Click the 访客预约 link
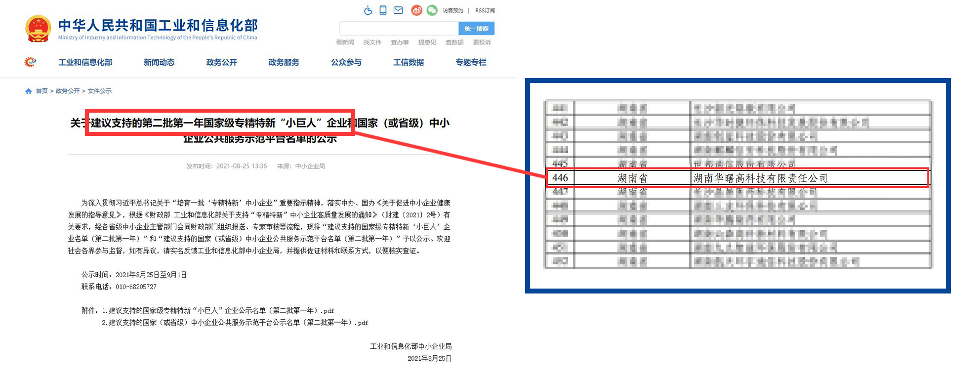The width and height of the screenshot is (980, 377). pyautogui.click(x=452, y=10)
